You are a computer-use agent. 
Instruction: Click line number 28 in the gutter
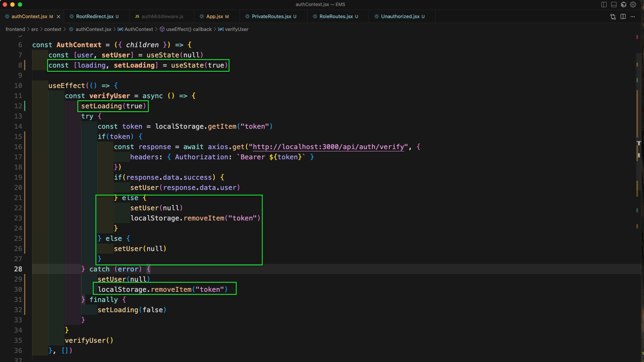(x=18, y=269)
